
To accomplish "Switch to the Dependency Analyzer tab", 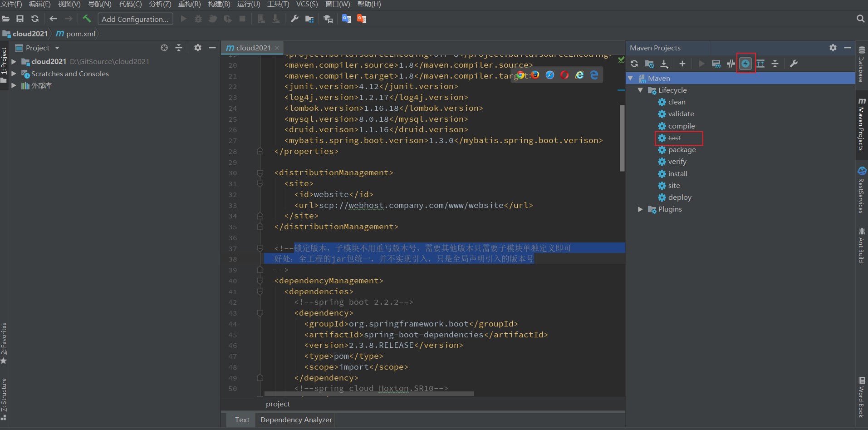I will (296, 420).
